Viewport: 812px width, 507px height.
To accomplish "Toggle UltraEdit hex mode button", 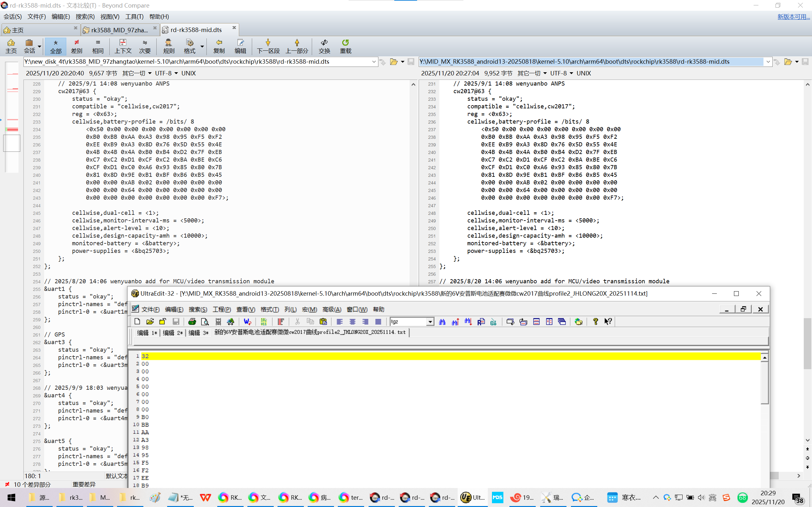I will tap(264, 322).
